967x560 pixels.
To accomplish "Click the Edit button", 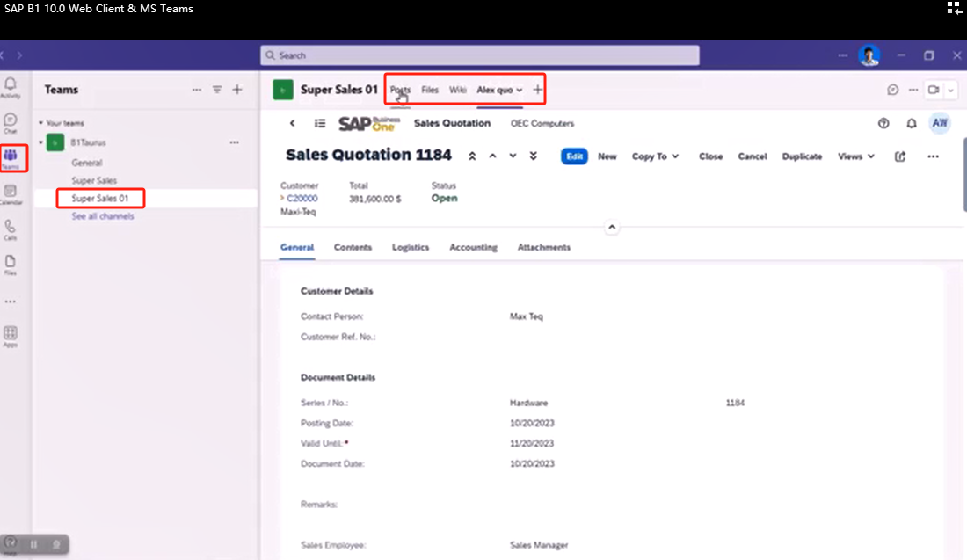I will (x=574, y=156).
